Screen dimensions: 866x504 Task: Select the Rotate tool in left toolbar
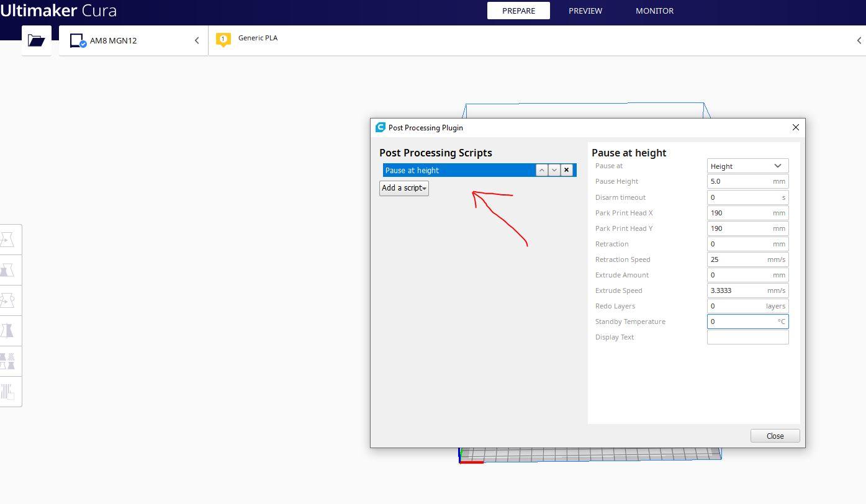[x=7, y=300]
